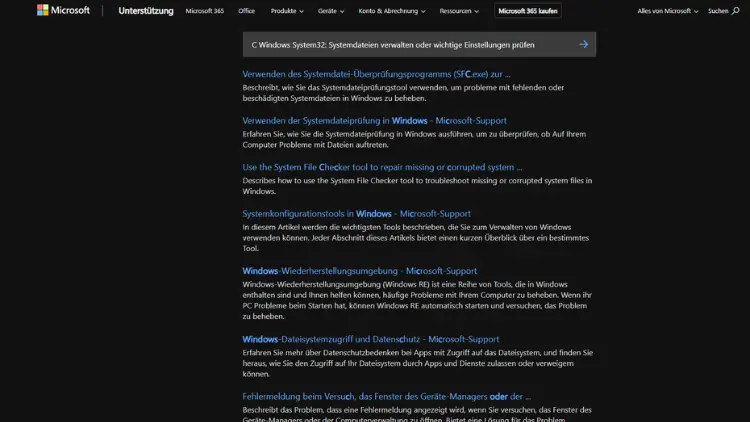
Task: Expand the Produkte dropdown
Action: (287, 11)
